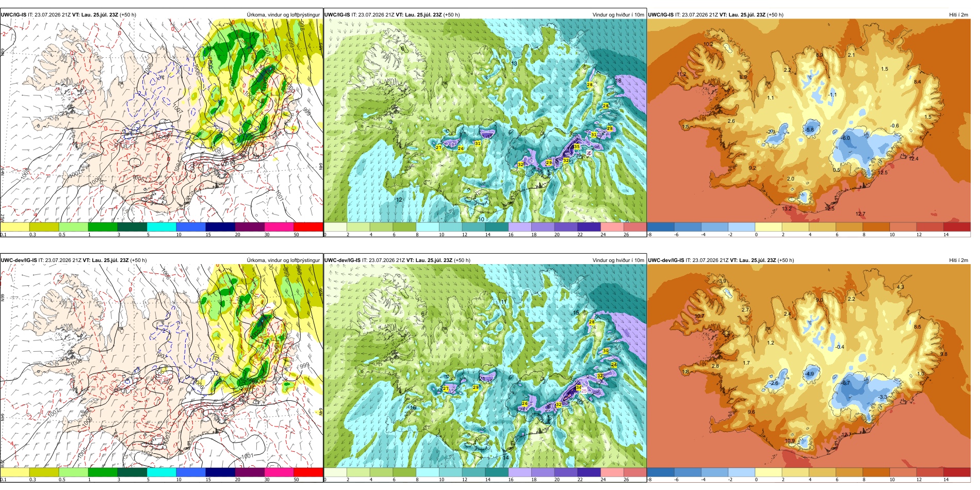Click the UWC/IG-IS 'Úrkoma, vindur og loftþrýstingur' title
This screenshot has height=490, width=980.
283,15
